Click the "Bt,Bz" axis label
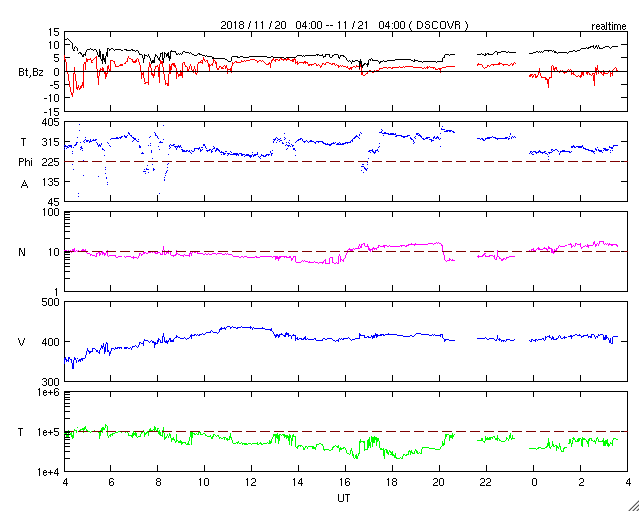 pos(31,74)
